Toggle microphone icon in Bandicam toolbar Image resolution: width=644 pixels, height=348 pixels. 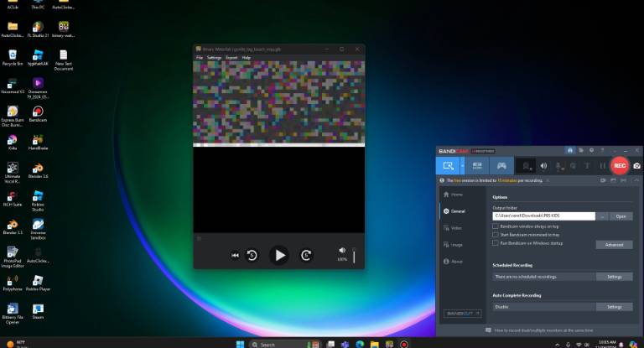559,166
